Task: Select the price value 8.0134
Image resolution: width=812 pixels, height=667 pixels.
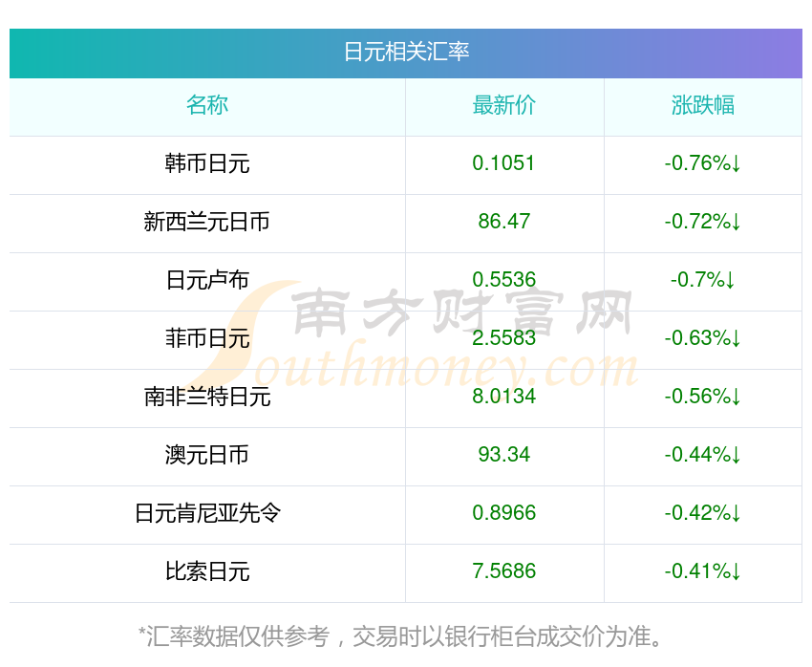Action: [503, 397]
